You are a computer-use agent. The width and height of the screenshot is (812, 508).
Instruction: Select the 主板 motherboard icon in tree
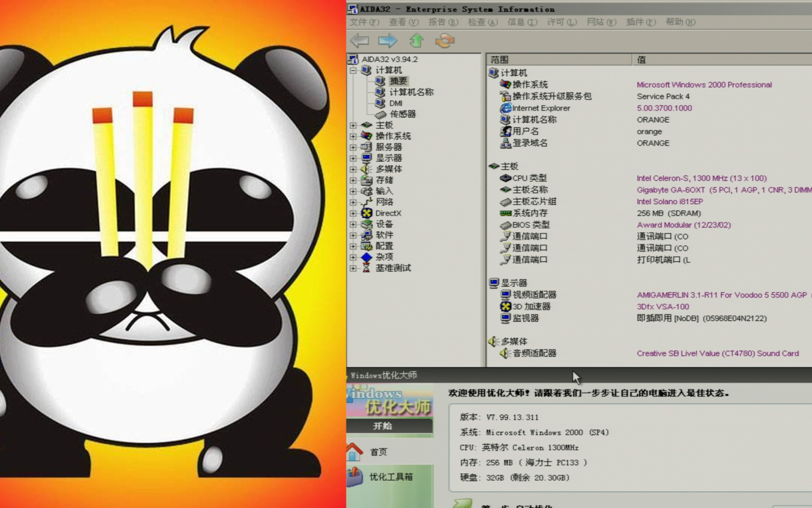point(367,125)
